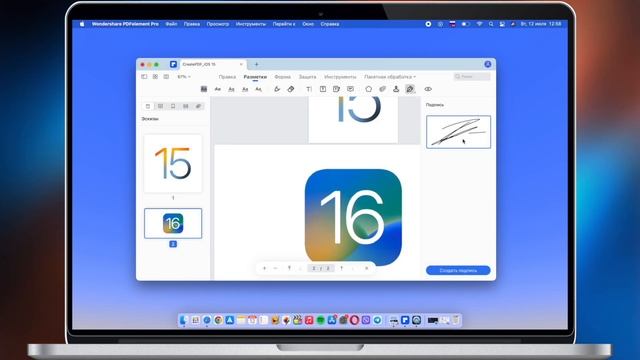Screen dimensions: 640x360
Task: Select the squiggly Aa tool before the pencil
Action: point(258,89)
